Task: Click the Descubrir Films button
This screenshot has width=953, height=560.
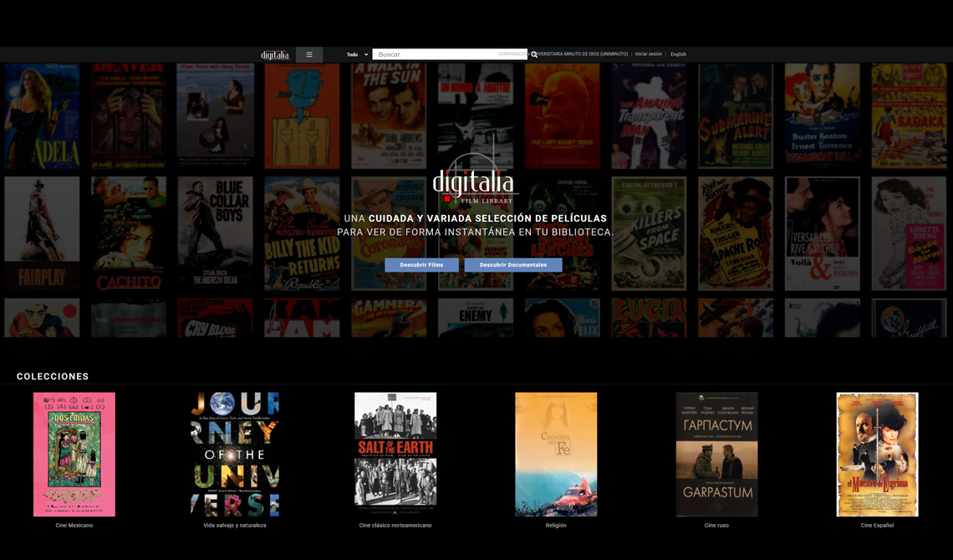Action: pyautogui.click(x=422, y=265)
